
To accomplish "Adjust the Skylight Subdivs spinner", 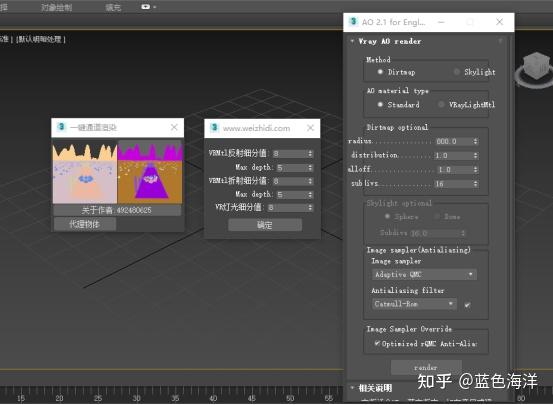I will [463, 233].
